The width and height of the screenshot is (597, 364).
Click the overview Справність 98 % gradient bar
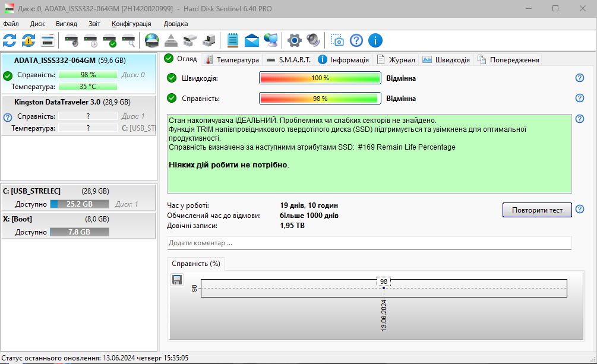pyautogui.click(x=320, y=98)
